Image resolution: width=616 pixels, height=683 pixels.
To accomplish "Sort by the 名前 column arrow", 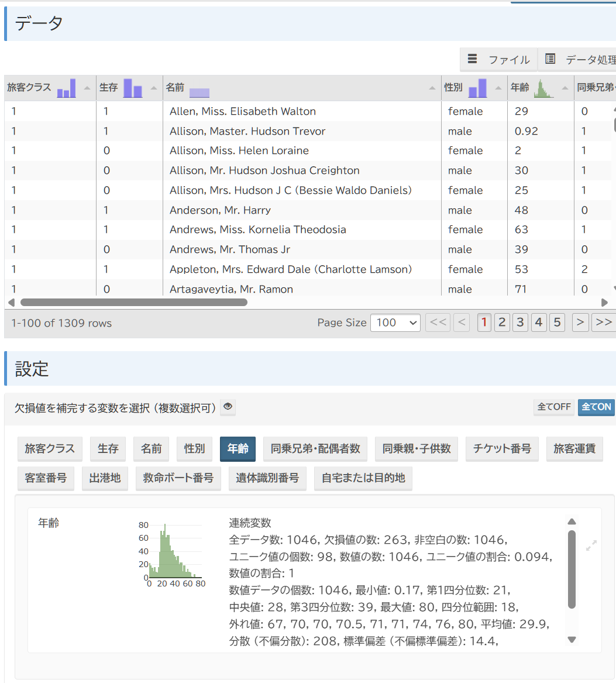I will point(432,88).
